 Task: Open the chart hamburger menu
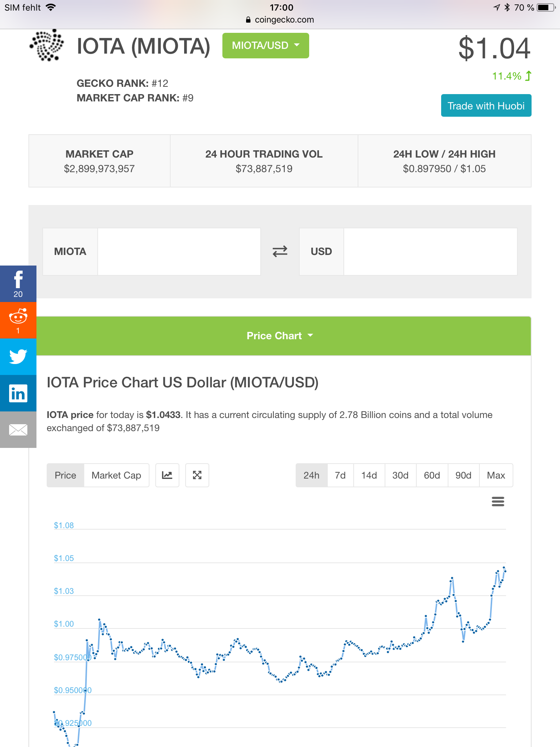point(498,502)
